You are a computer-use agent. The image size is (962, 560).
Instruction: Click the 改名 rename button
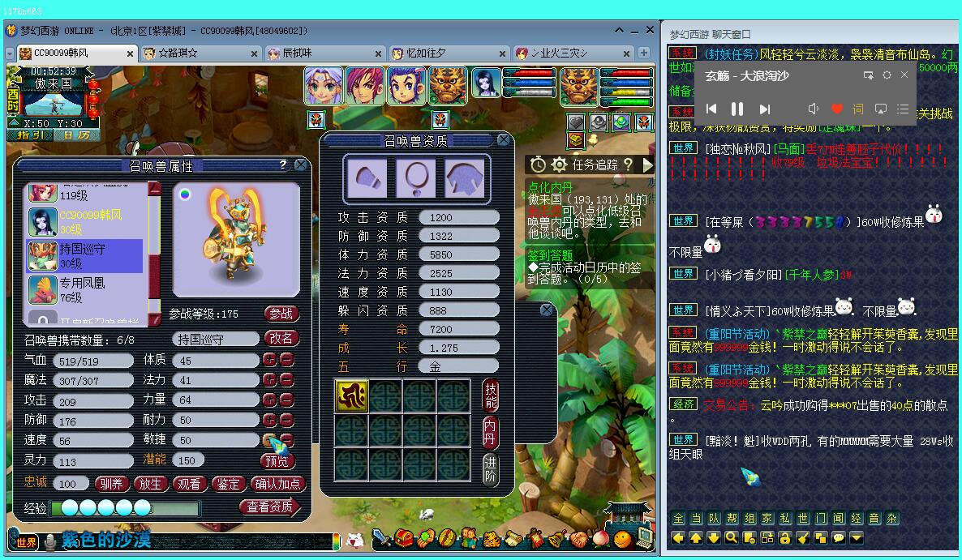pos(281,338)
